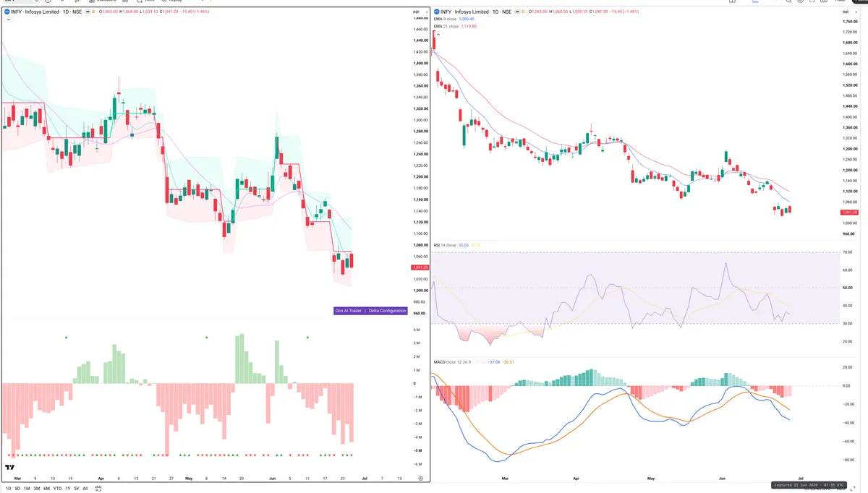The image size is (868, 493).
Task: Click the orange D badge on right chart
Action: (x=524, y=12)
